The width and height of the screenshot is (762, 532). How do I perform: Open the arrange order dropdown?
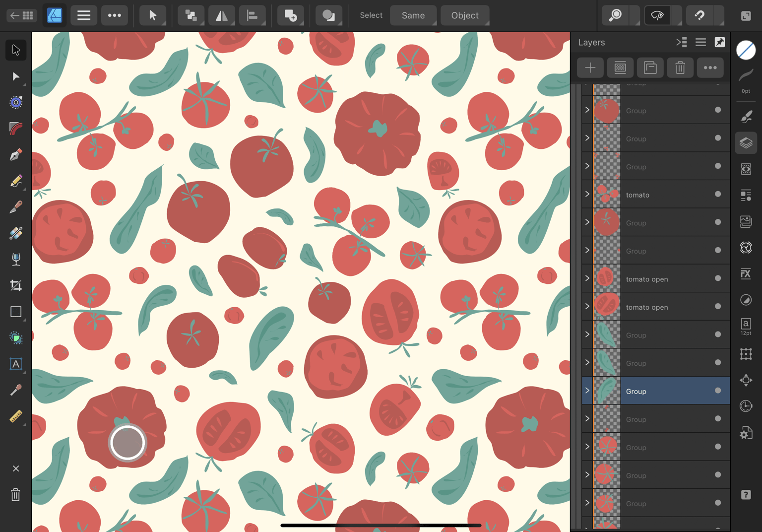[x=191, y=15]
